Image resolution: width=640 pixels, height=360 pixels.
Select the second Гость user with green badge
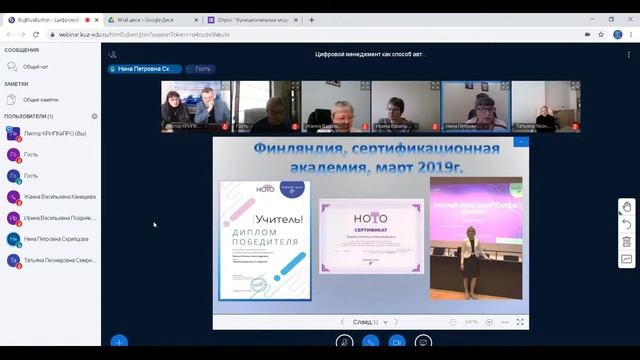click(51, 176)
